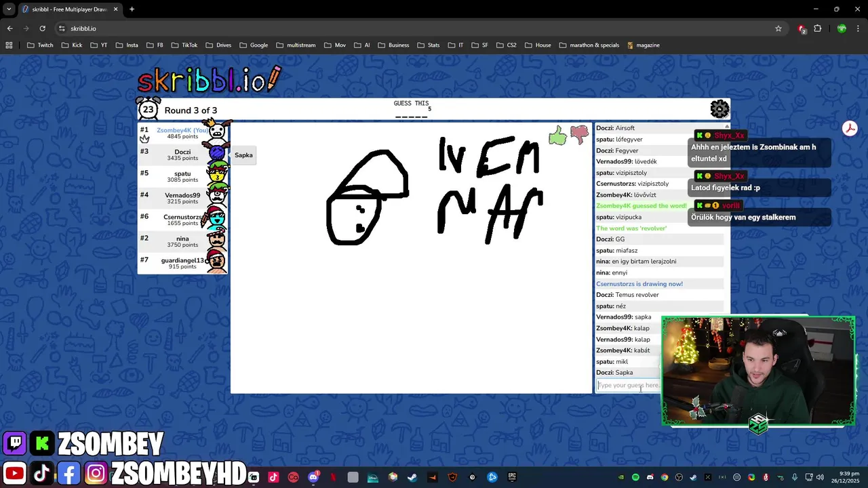
Task: Click the Adobe Acrobat extension icon
Action: tap(850, 128)
